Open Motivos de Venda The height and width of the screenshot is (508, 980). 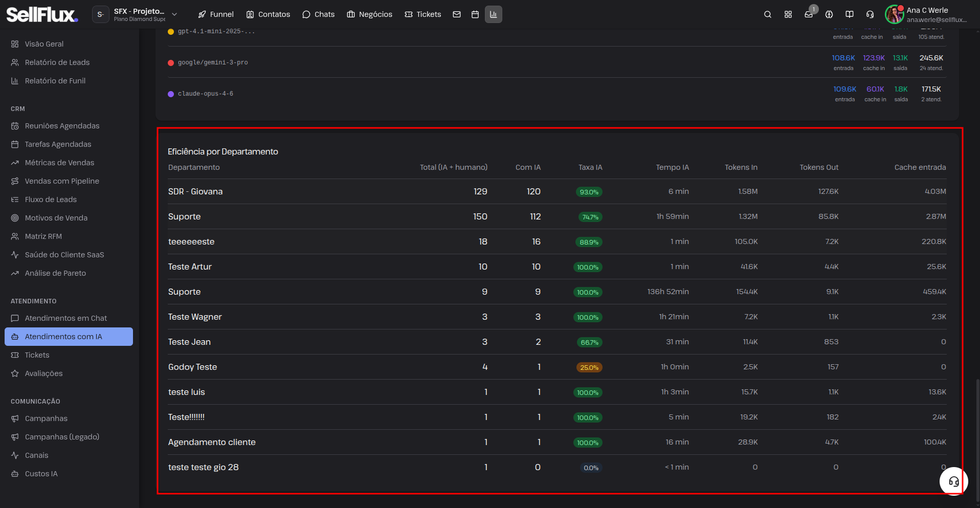pos(69,218)
